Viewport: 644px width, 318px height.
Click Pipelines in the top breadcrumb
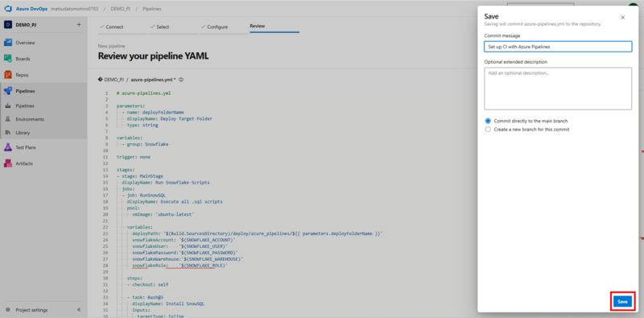pyautogui.click(x=152, y=9)
